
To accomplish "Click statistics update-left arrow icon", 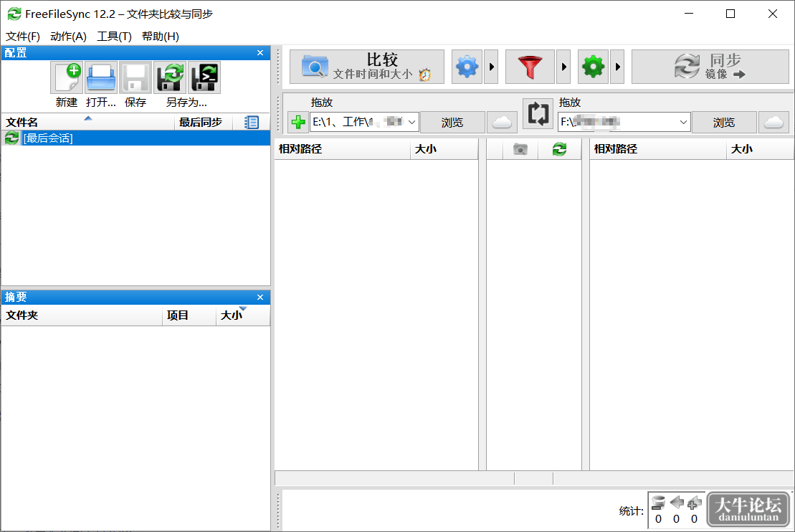I will tap(676, 503).
